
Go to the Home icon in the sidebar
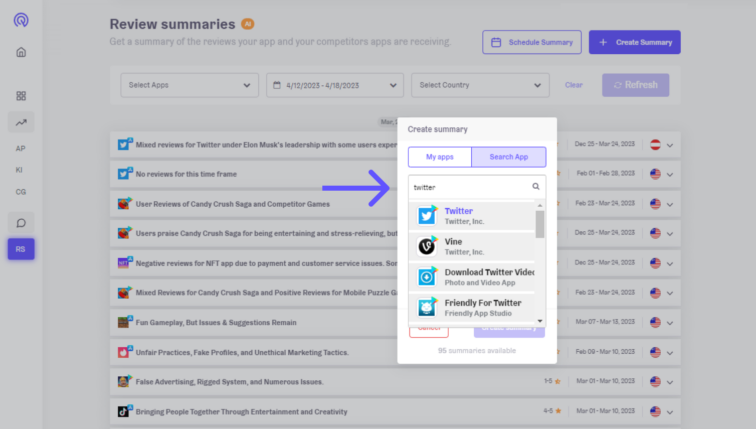pos(21,52)
